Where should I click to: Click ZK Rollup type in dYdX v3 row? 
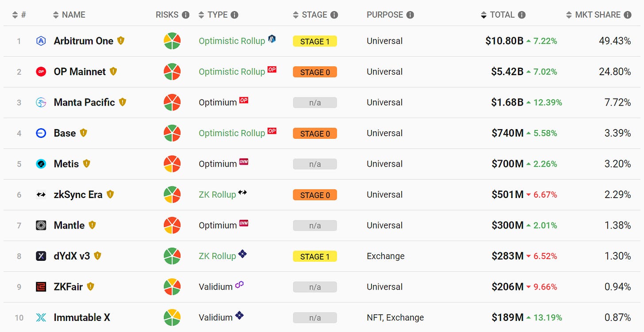[217, 256]
